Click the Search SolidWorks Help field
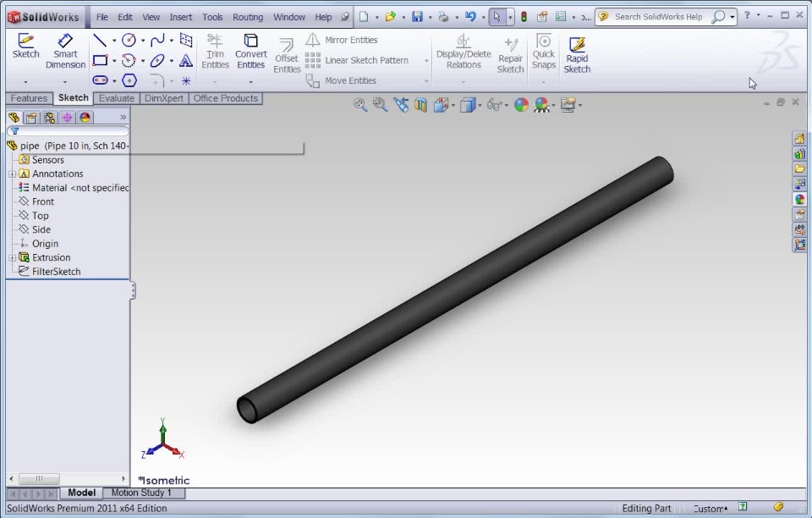 pos(658,17)
